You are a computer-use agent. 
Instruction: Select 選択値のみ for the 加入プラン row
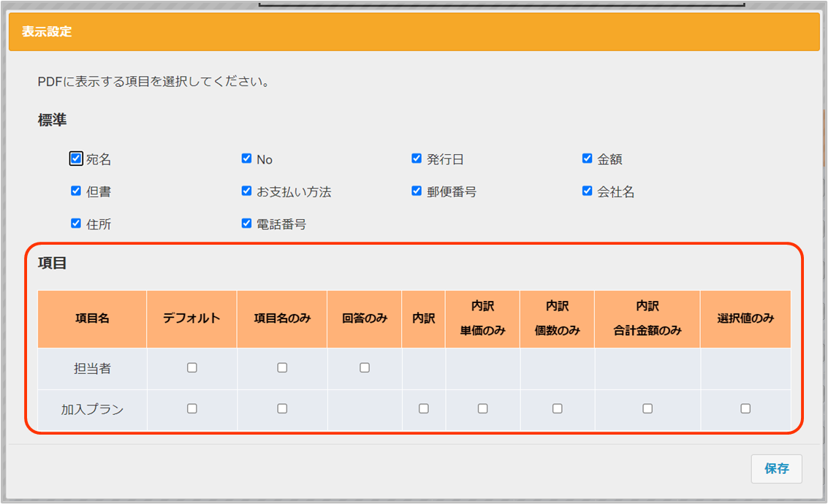coord(745,409)
